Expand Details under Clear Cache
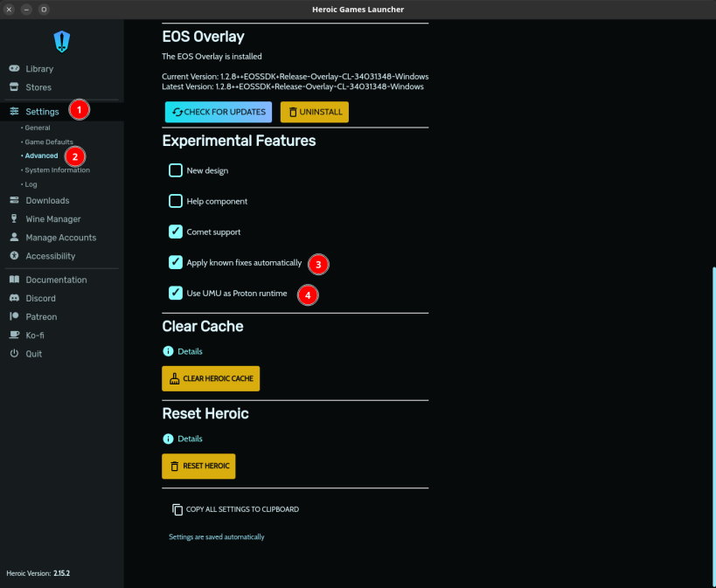This screenshot has height=588, width=716. [190, 351]
